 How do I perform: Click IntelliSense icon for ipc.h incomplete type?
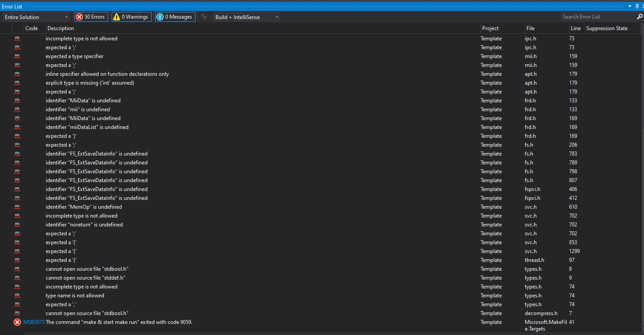(17, 39)
